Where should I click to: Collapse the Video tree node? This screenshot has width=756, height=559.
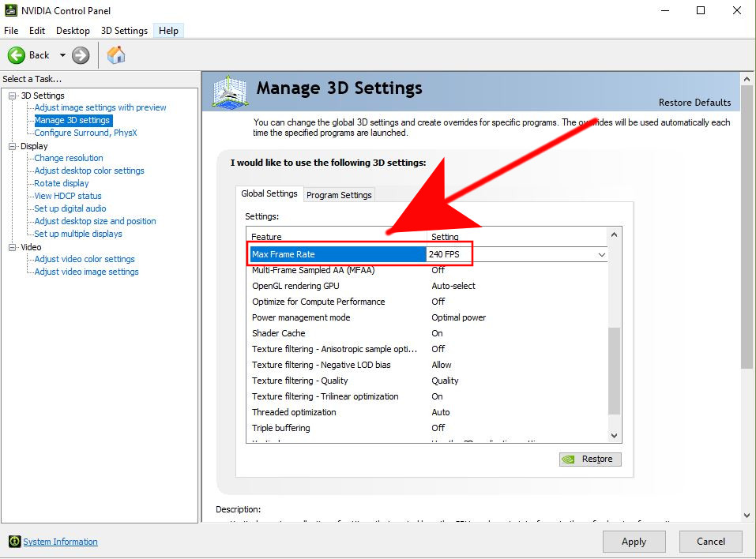pyautogui.click(x=12, y=246)
